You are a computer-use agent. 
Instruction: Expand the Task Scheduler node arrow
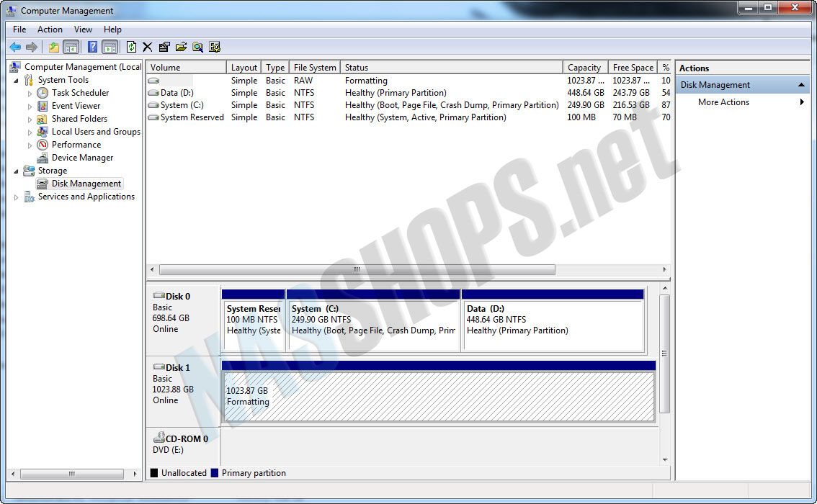[x=30, y=94]
